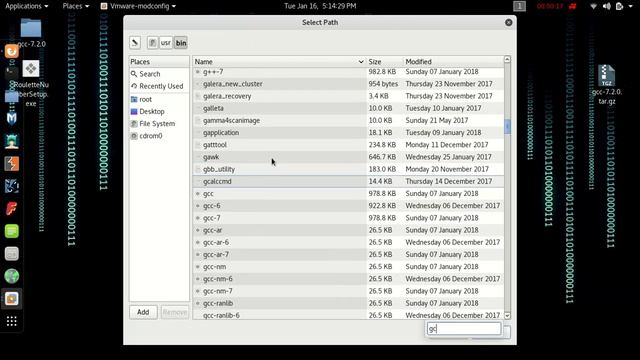Screen dimensions: 640x360
Task: Click the red screen recording indicator icon
Action: pos(572,6)
